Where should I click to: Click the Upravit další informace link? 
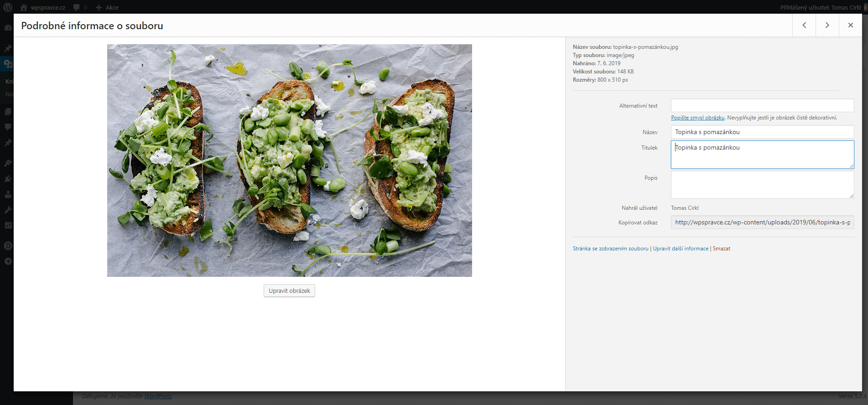click(681, 249)
